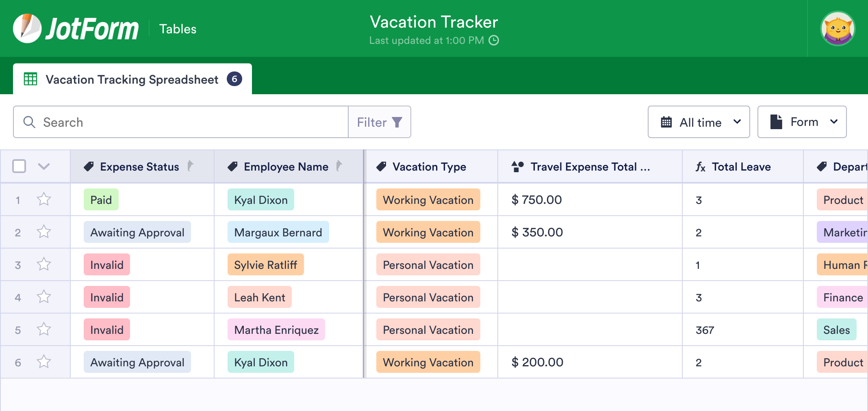The image size is (868, 411).
Task: Star row 5 for Martha Enriquez
Action: (x=44, y=329)
